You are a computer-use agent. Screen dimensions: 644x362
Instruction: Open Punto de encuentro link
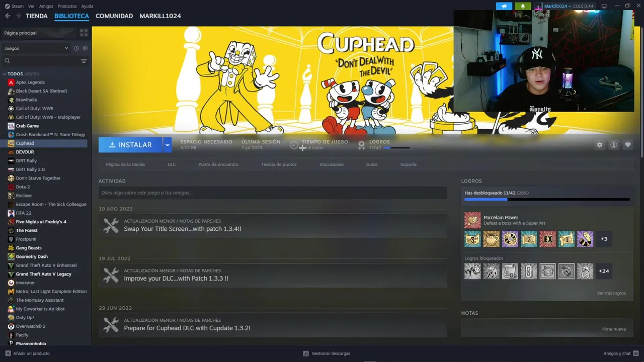tap(218, 164)
